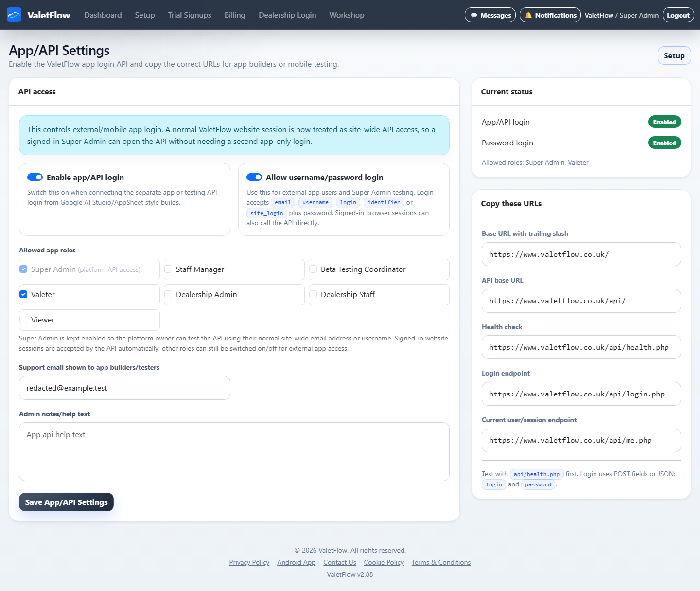
Task: Click the support email input field
Action: (124, 388)
